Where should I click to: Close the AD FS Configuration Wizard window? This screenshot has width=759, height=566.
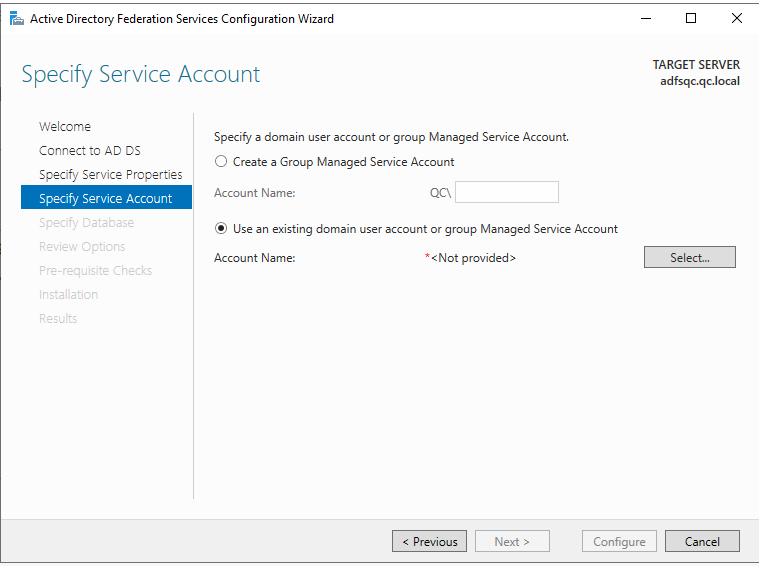coord(736,18)
